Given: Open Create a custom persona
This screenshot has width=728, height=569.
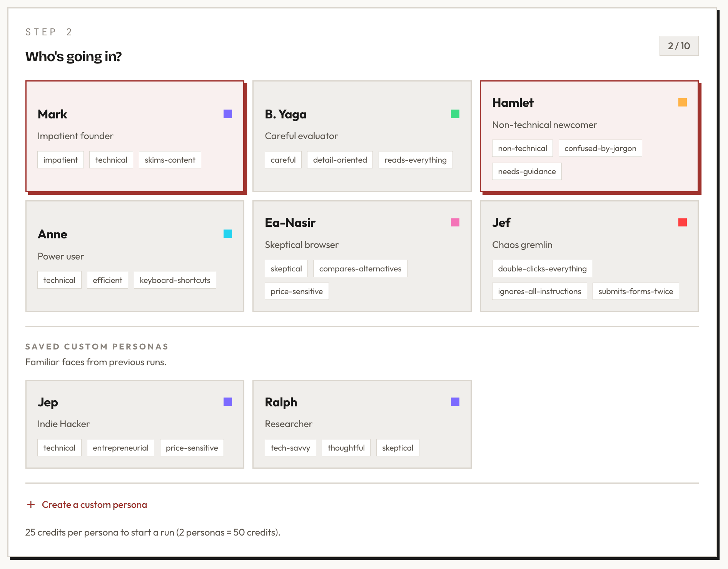Looking at the screenshot, I should click(94, 504).
